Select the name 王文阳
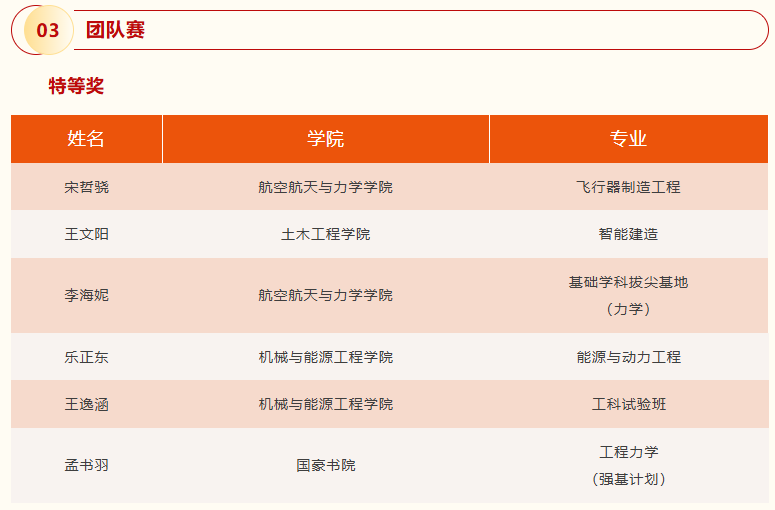775x510 pixels. pos(86,234)
